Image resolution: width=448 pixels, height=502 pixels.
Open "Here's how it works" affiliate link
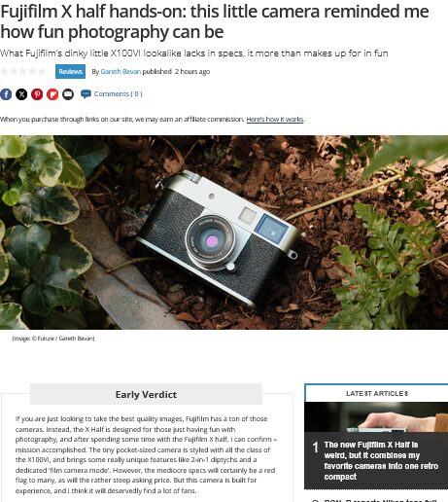pyautogui.click(x=275, y=120)
